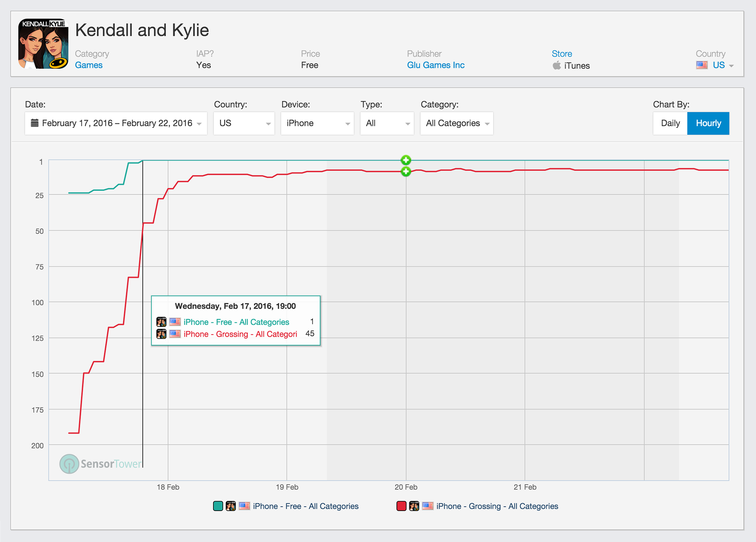This screenshot has height=542, width=756.
Task: Toggle iPhone Grossing series in legend
Action: coord(497,506)
